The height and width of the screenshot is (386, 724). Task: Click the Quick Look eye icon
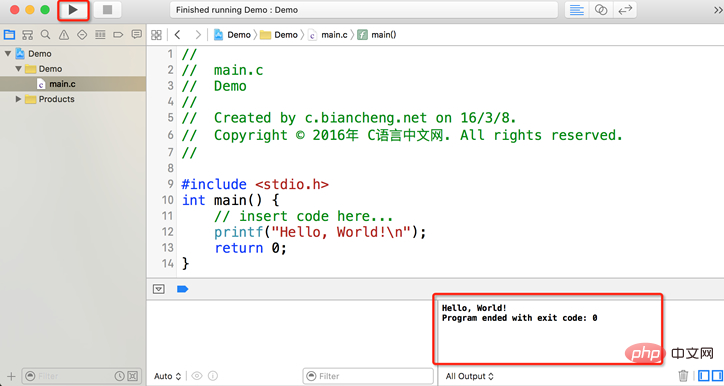click(197, 376)
